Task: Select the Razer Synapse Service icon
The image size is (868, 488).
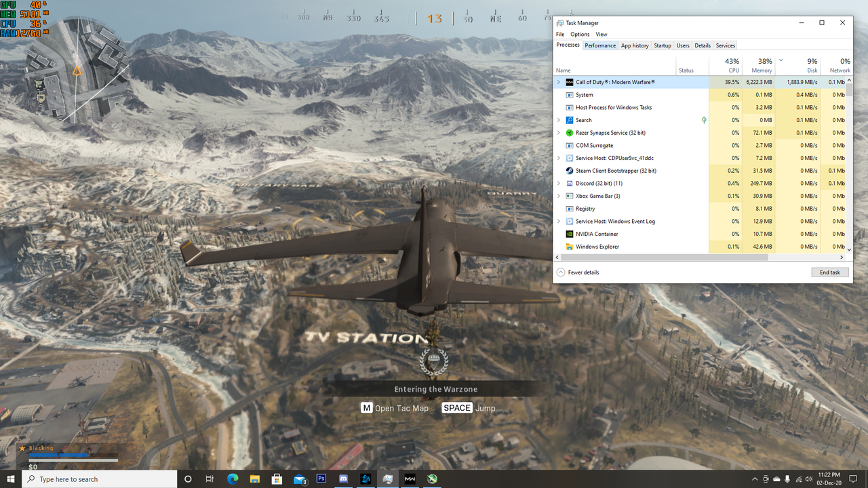Action: (570, 133)
